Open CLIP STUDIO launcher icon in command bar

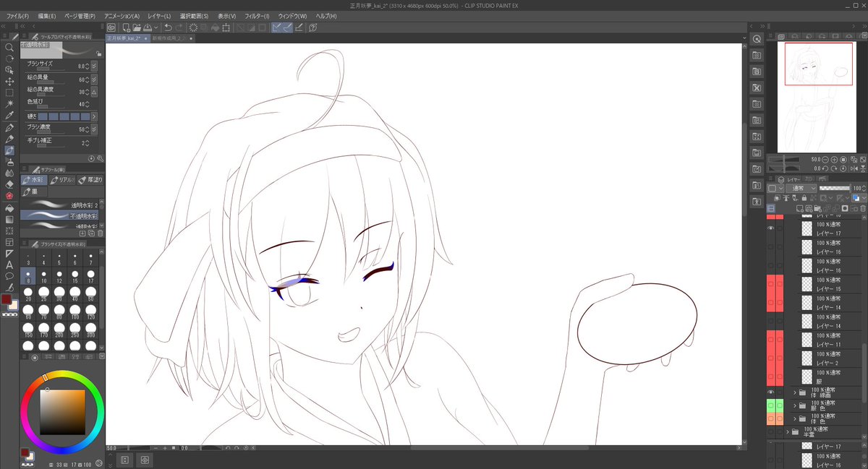point(111,27)
